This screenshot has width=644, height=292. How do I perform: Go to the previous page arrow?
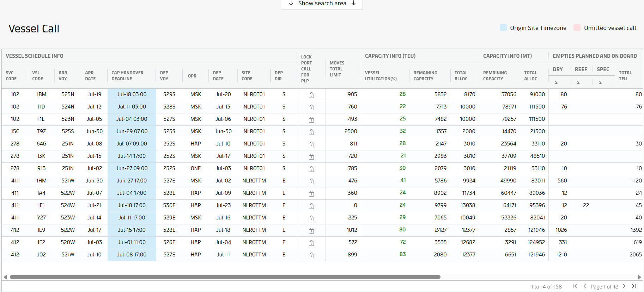click(584, 286)
